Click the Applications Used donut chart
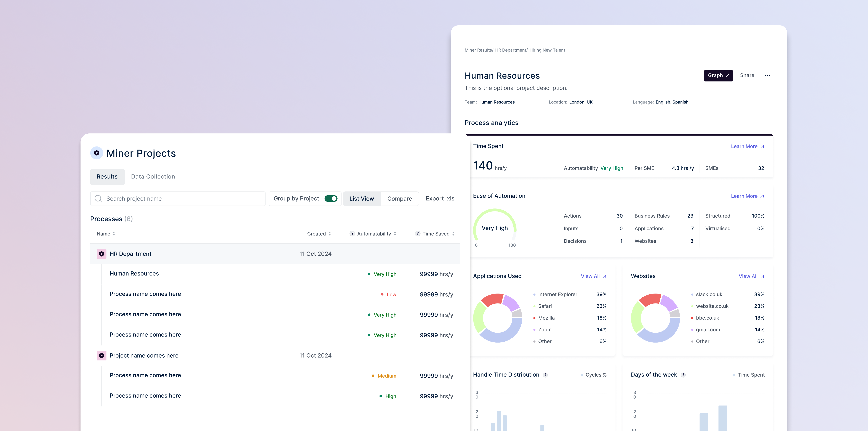 (498, 318)
